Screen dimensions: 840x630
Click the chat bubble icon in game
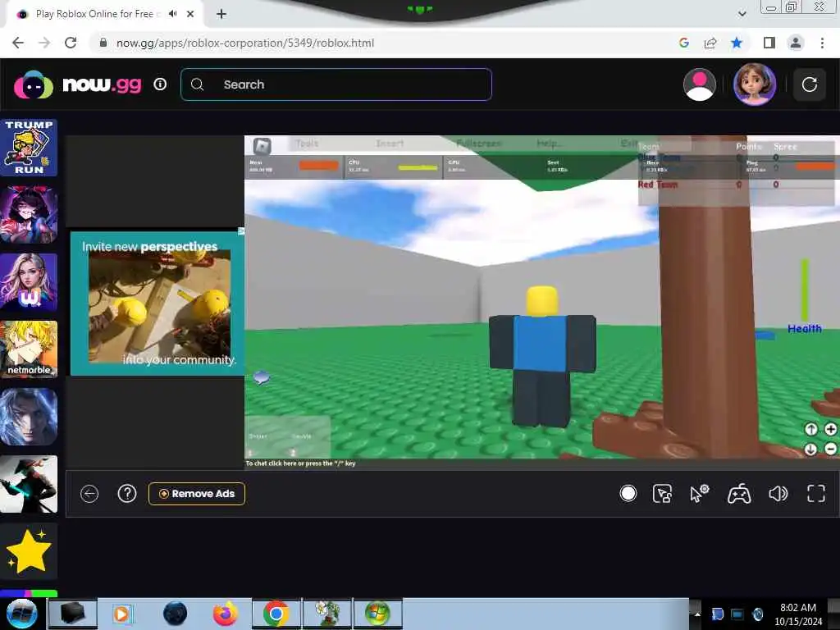pyautogui.click(x=262, y=377)
